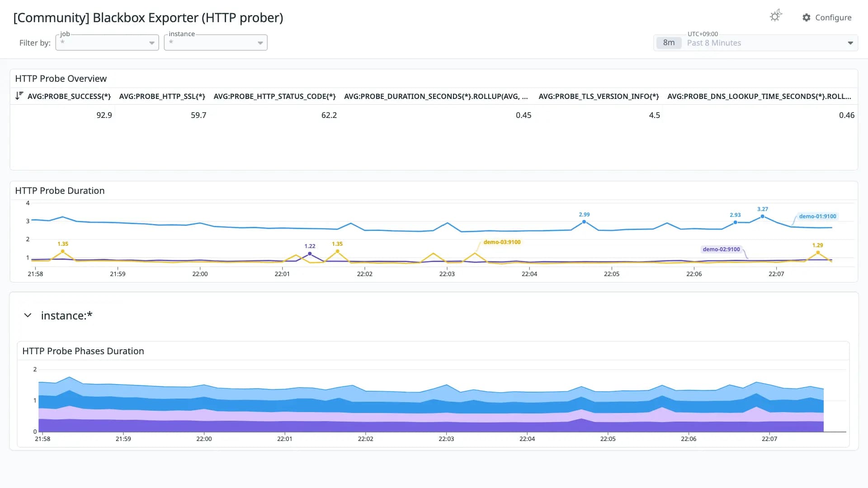
Task: Click the Configure gear icon
Action: pyautogui.click(x=807, y=18)
